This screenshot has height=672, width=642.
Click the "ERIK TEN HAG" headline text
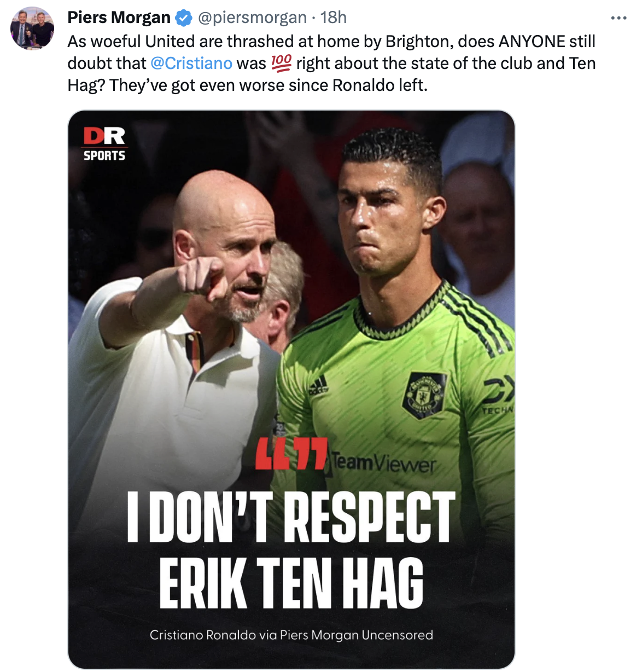pos(291,583)
